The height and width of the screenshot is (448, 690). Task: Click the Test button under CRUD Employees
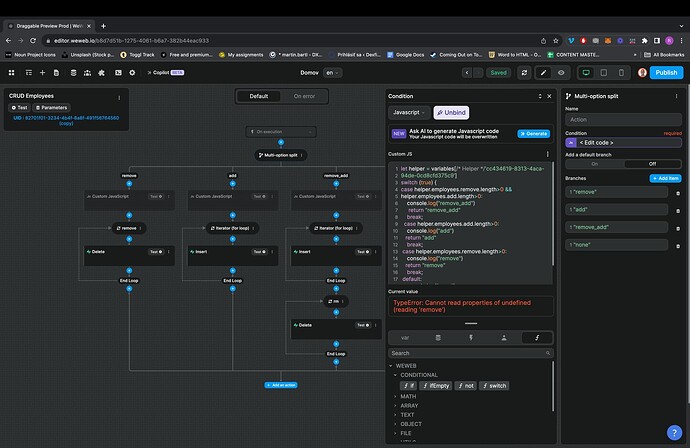(x=19, y=107)
